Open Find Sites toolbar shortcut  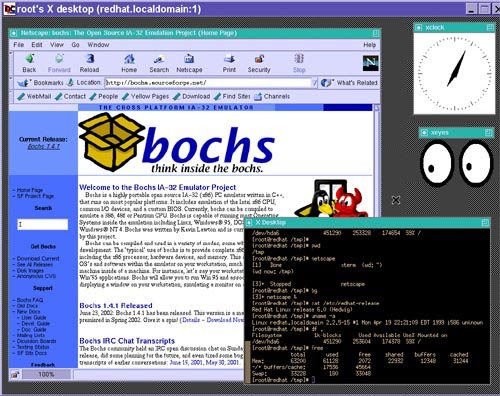pos(232,96)
